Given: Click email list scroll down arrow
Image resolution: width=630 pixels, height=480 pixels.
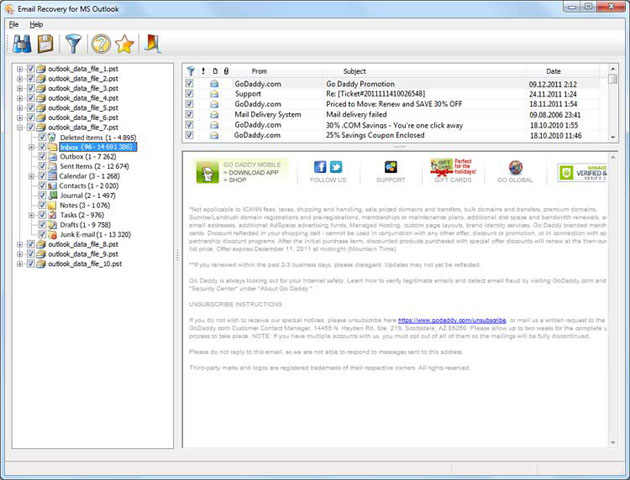Looking at the screenshot, I should coord(613,137).
